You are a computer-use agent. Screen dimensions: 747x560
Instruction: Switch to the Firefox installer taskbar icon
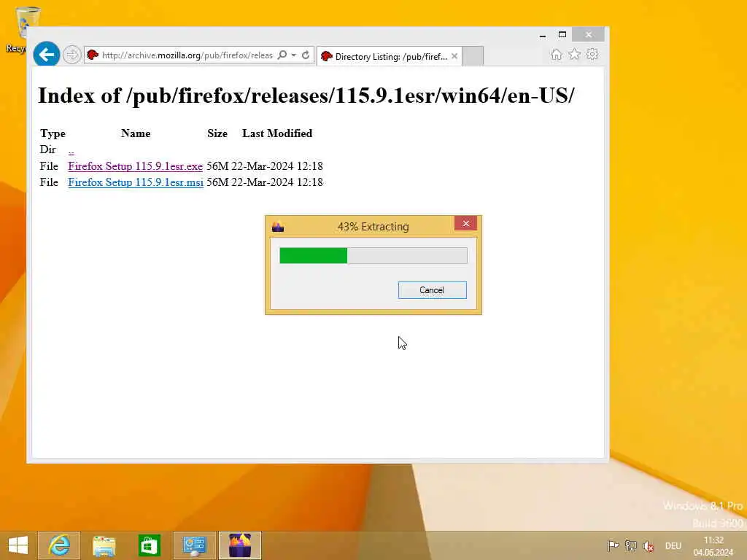tap(240, 545)
